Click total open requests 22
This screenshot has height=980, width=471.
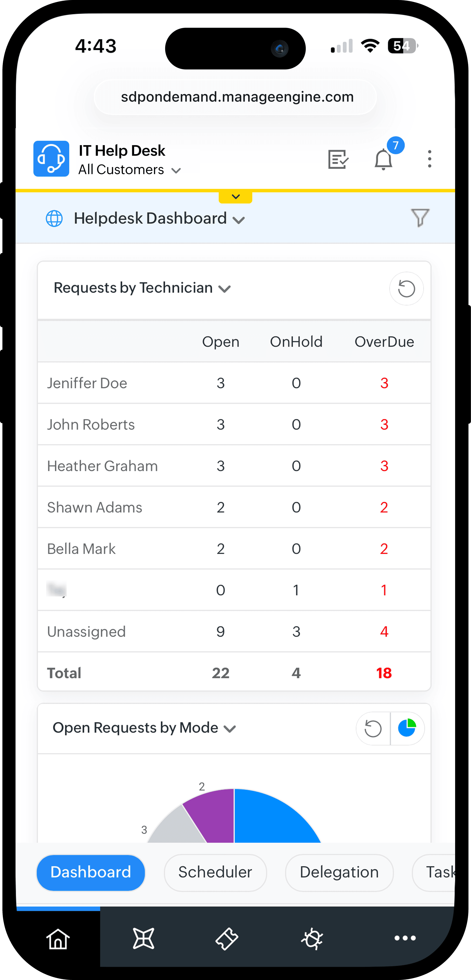pyautogui.click(x=221, y=673)
